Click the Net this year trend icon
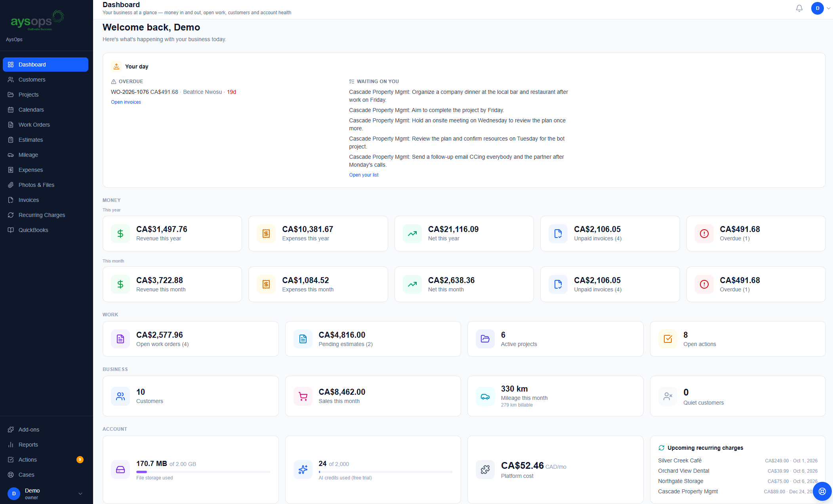833x504 pixels. pyautogui.click(x=412, y=234)
